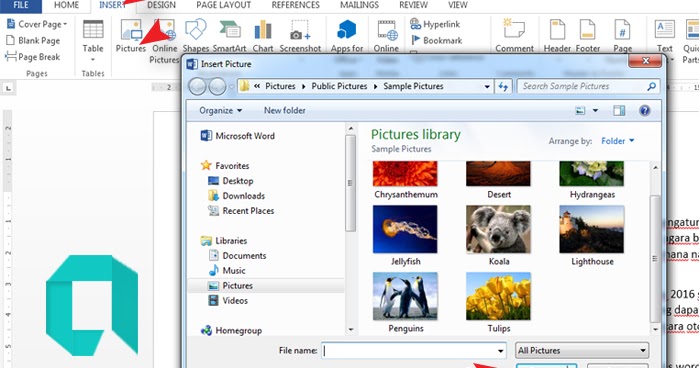Open dialog Help button
The height and width of the screenshot is (368, 700).
coord(645,110)
